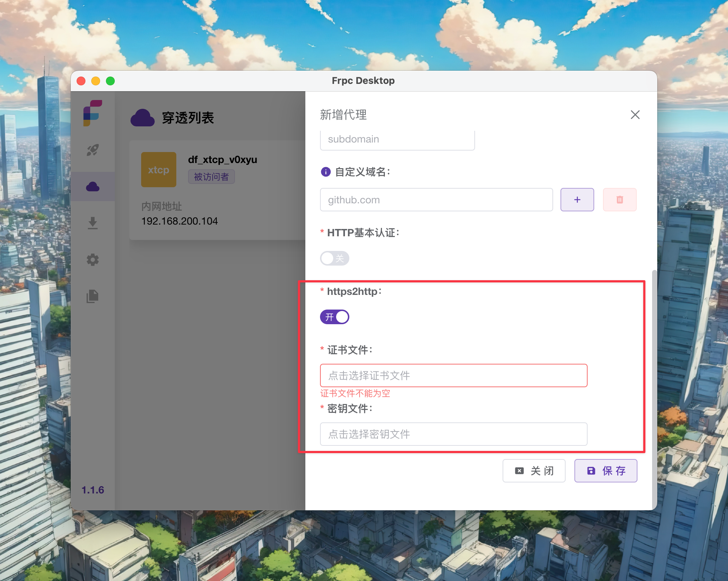728x581 pixels.
Task: Click the 关闭 button
Action: point(534,471)
